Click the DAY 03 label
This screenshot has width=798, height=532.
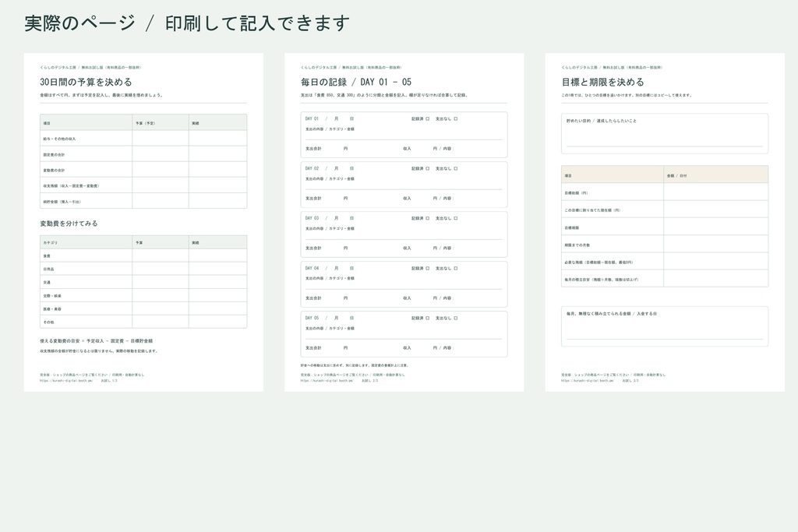pyautogui.click(x=312, y=219)
